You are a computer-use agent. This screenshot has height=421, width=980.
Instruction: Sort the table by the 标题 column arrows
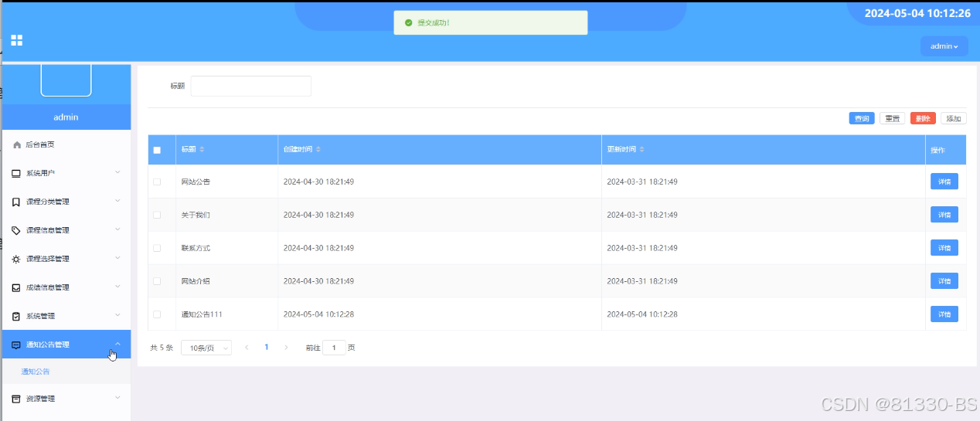pos(202,149)
